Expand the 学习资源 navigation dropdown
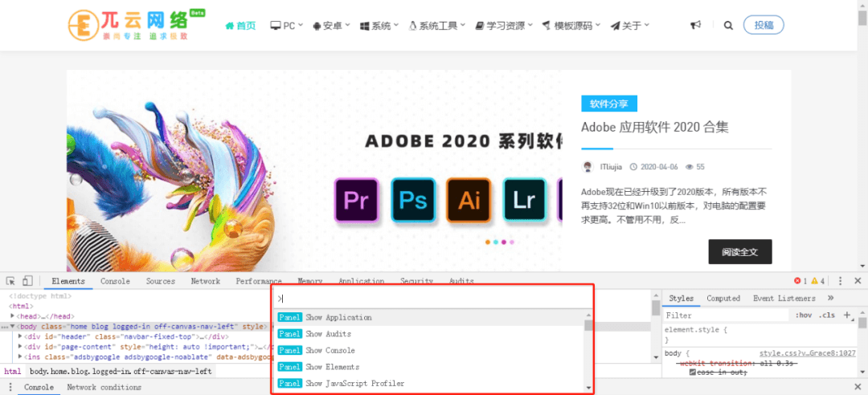The image size is (868, 395). [x=504, y=26]
